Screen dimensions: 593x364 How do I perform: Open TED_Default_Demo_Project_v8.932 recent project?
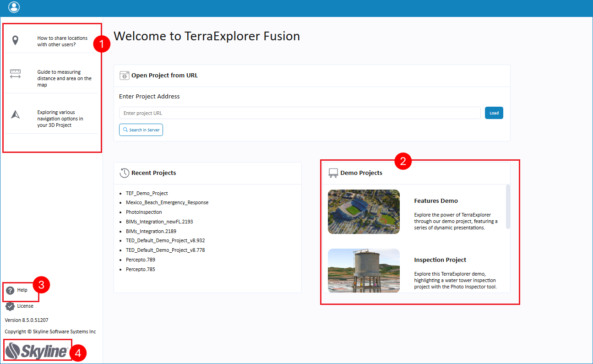pyautogui.click(x=165, y=240)
